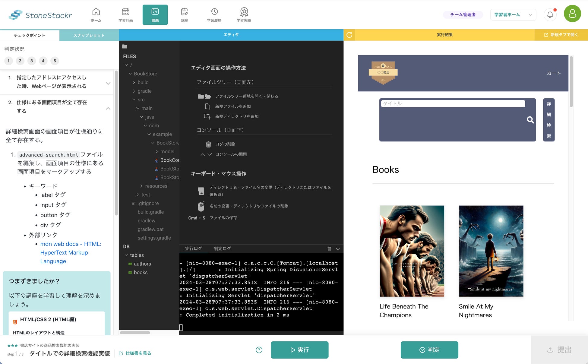Collapse the console panel with the chevron
This screenshot has height=364, width=588.
[x=338, y=249]
